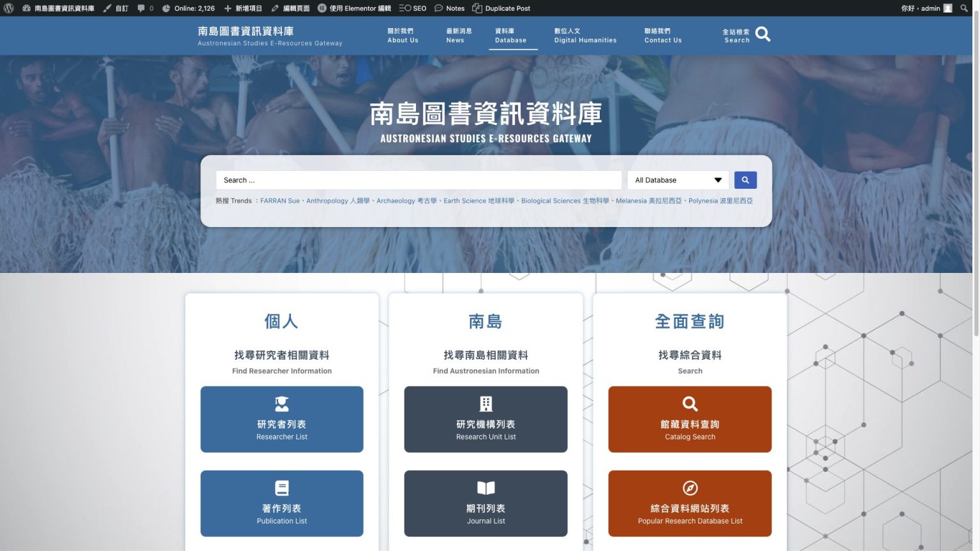
Task: Open Researcher List tile with graduate icon
Action: coord(281,419)
